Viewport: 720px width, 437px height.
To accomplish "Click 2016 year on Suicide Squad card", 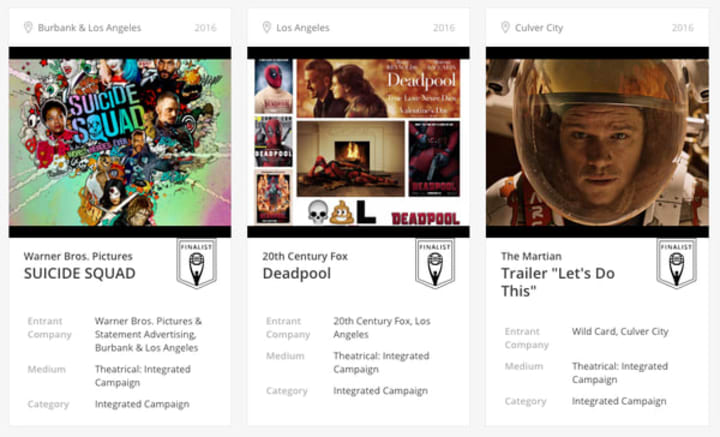I will click(205, 28).
